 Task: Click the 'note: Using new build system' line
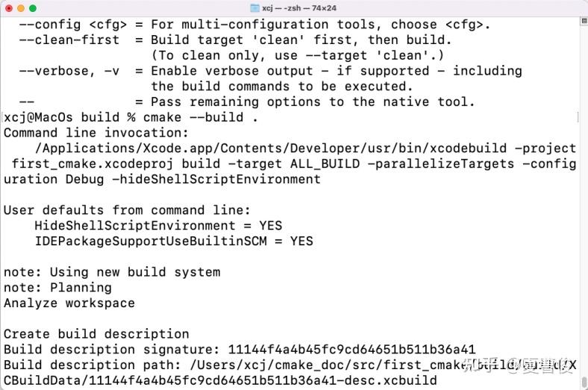(112, 272)
